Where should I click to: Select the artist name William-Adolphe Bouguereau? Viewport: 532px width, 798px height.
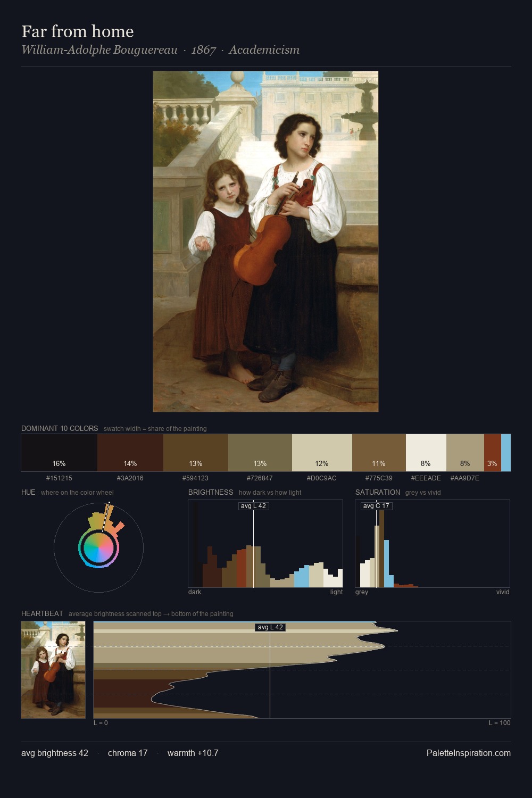point(99,50)
